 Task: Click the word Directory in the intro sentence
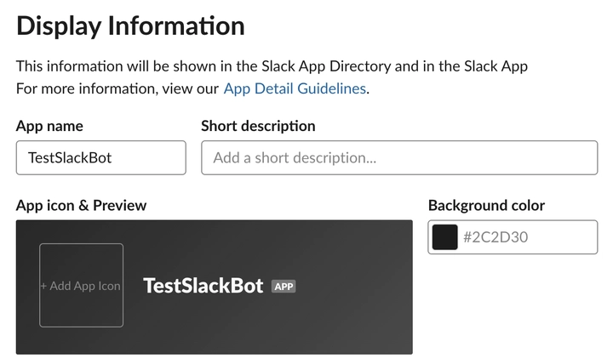pos(360,66)
